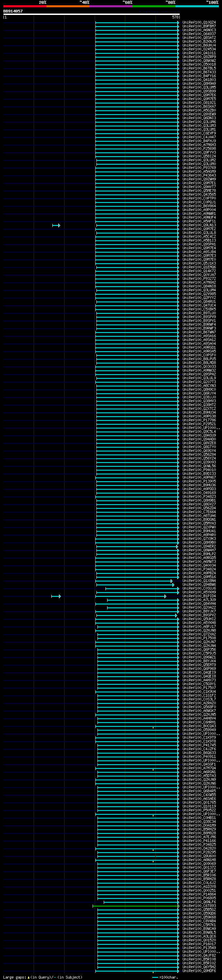Select the cyan ~100% identity legend bar
The height and width of the screenshot is (980, 222).
point(197,6)
